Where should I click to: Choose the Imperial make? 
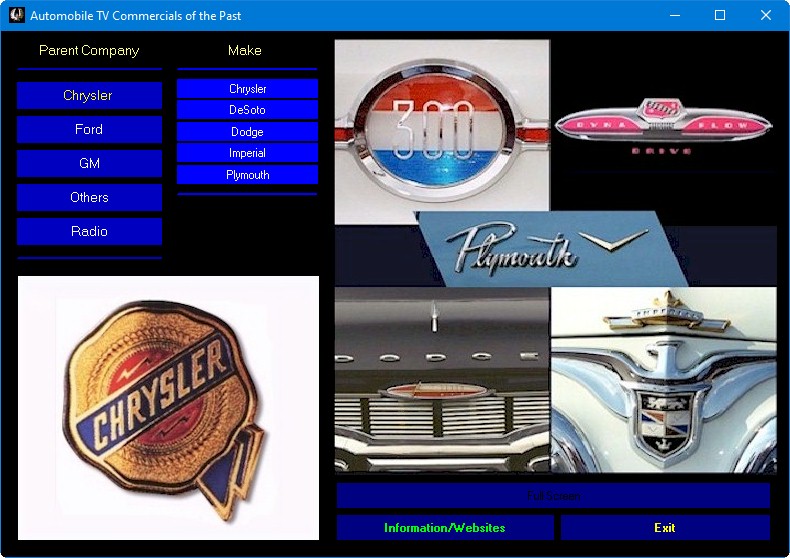(x=247, y=153)
